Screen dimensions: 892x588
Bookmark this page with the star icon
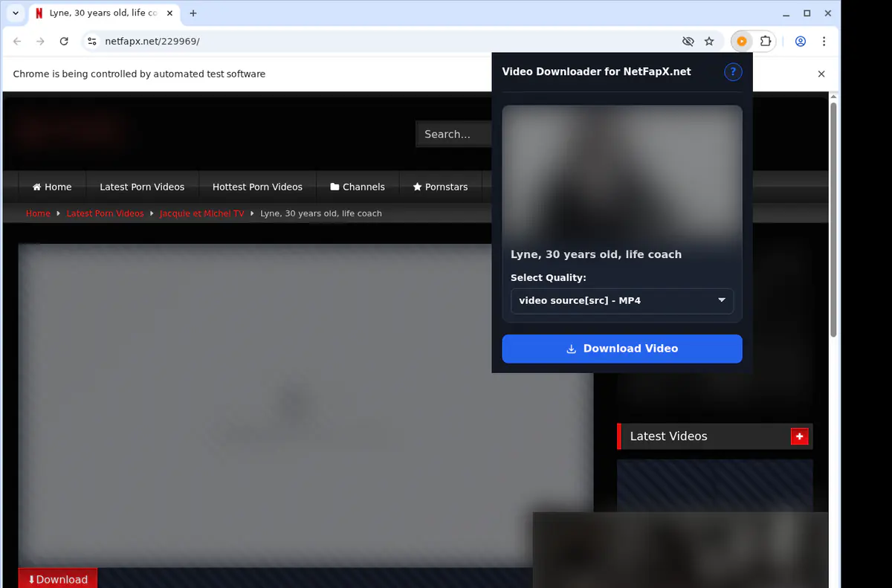click(x=709, y=42)
